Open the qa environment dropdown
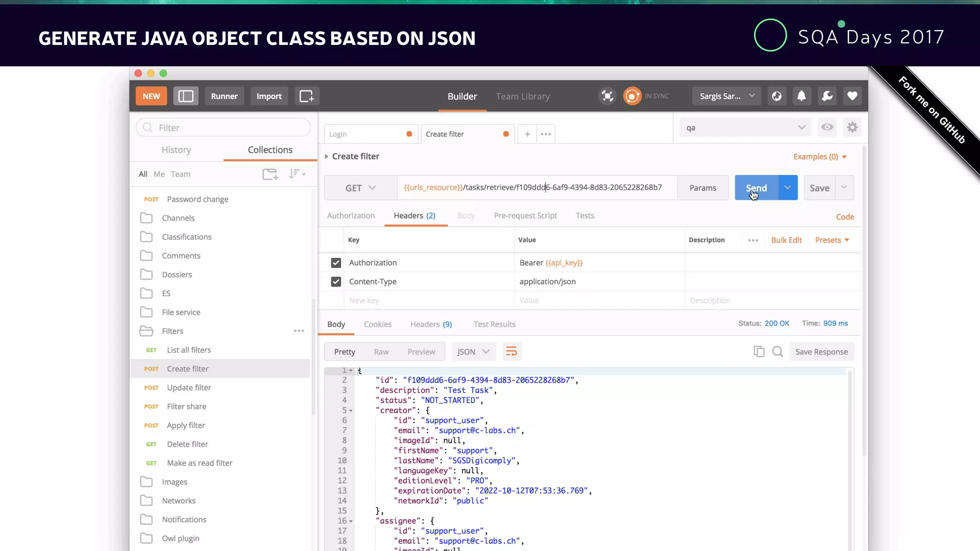This screenshot has height=551, width=980. tap(745, 128)
